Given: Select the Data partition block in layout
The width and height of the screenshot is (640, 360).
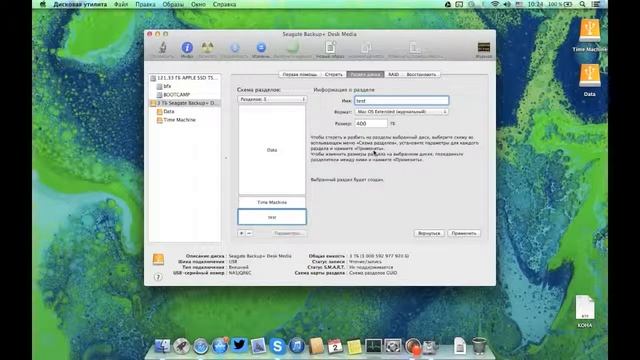Looking at the screenshot, I should coord(272,150).
